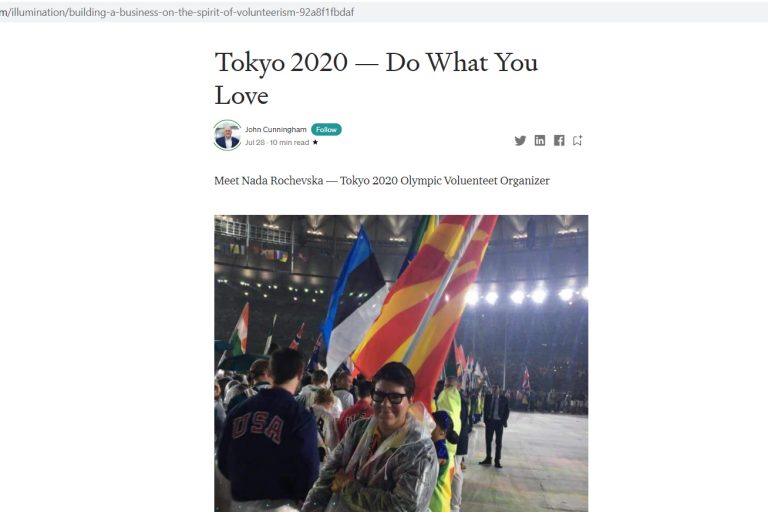The height and width of the screenshot is (512, 768).
Task: Save story with the bookmark icon
Action: pos(577,141)
